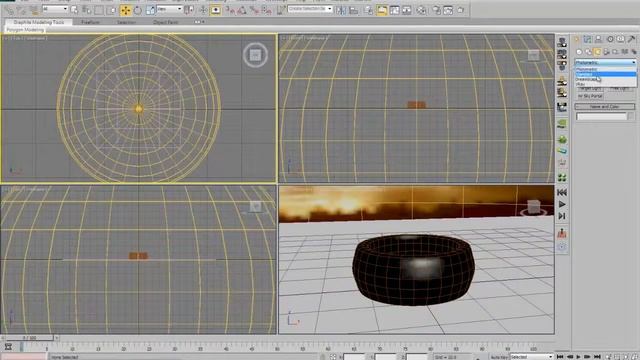Choose VRay from the light type list

(x=605, y=84)
